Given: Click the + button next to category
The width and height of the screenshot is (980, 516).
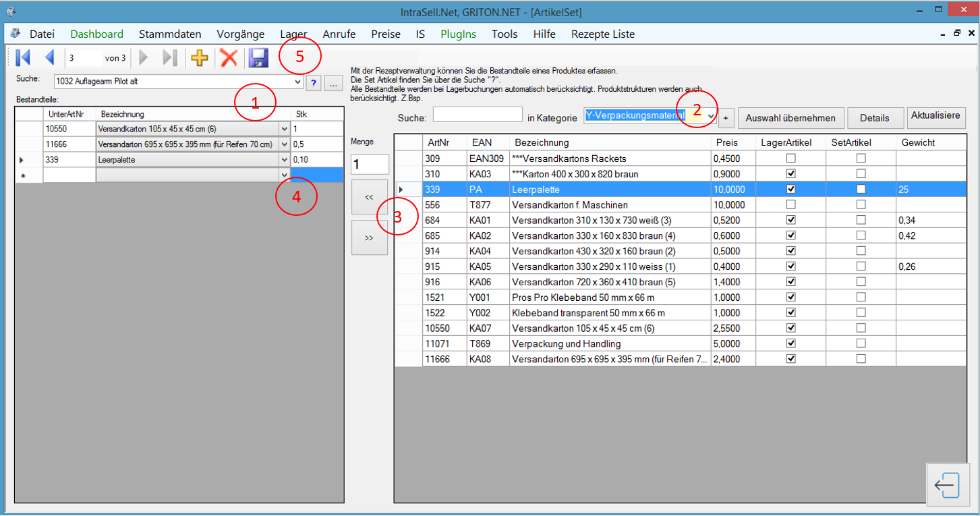Looking at the screenshot, I should [x=726, y=117].
